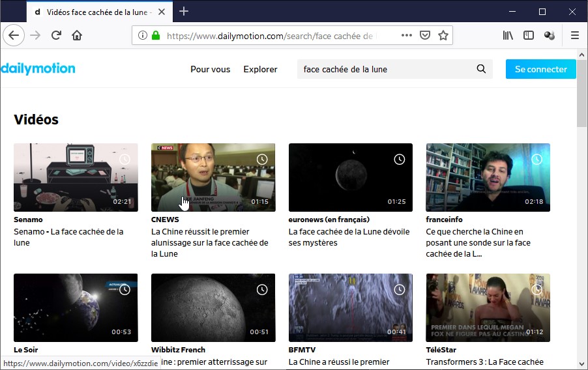This screenshot has height=370, width=588.
Task: Open the Firefox hamburger menu
Action: tap(574, 35)
